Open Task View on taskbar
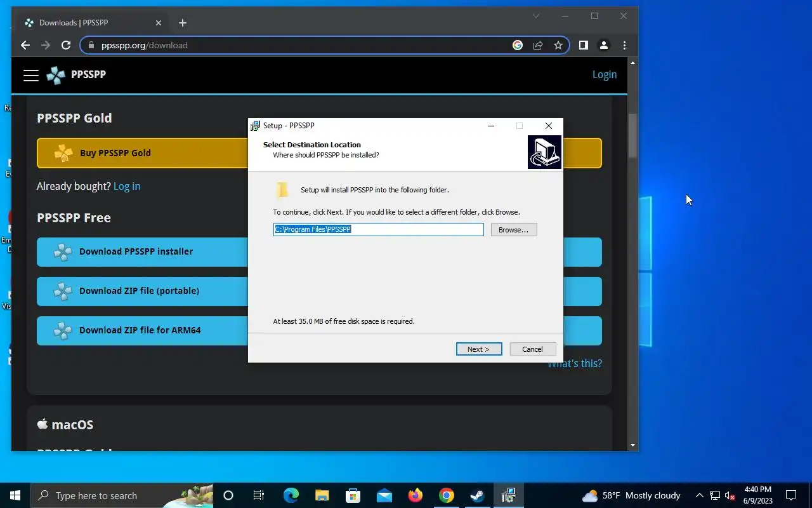The height and width of the screenshot is (508, 812). (259, 495)
